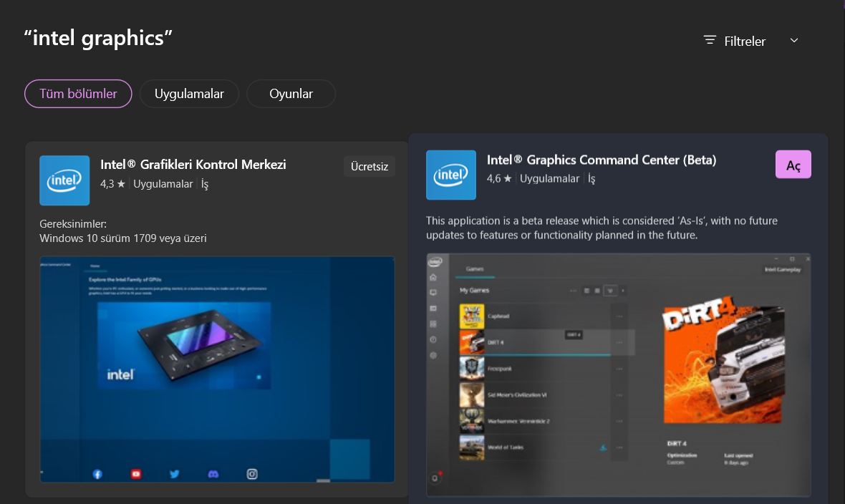Click the settings gear in Command Center sidebar
Screen dimensions: 845x504
(x=433, y=356)
